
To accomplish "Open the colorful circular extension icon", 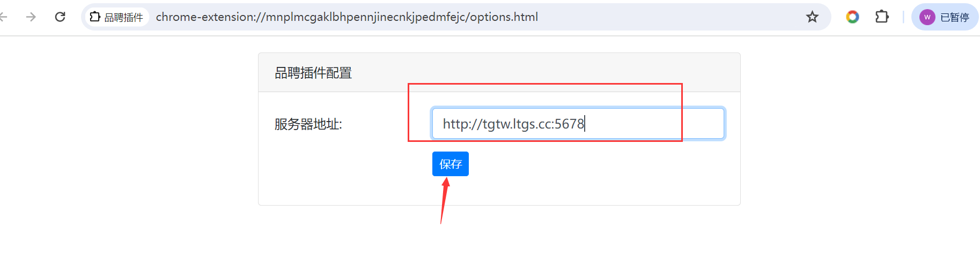I will (852, 17).
